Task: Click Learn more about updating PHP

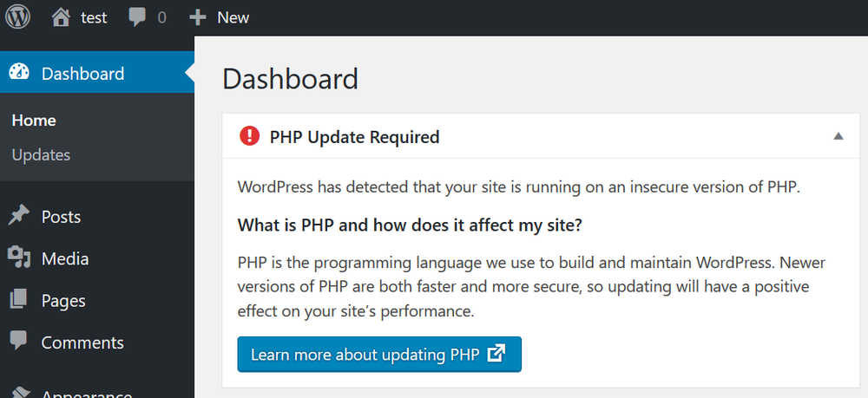Action: [379, 354]
